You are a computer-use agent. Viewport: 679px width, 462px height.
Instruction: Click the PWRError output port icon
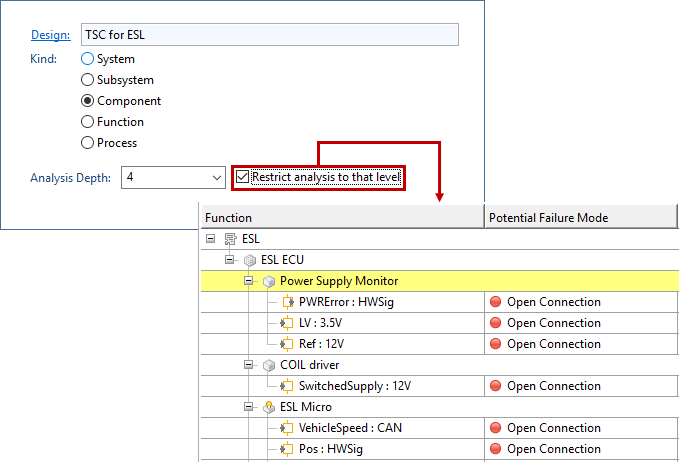point(288,302)
